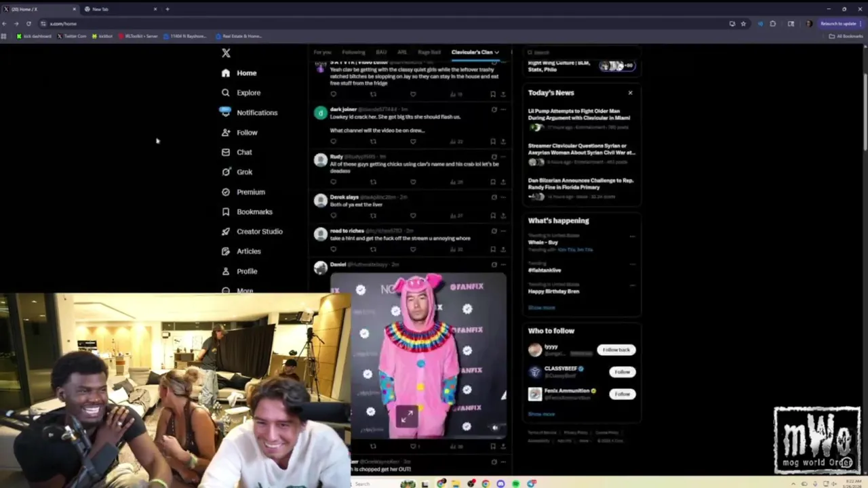The image size is (868, 488).
Task: Bookmark road to riches' post
Action: (x=493, y=249)
